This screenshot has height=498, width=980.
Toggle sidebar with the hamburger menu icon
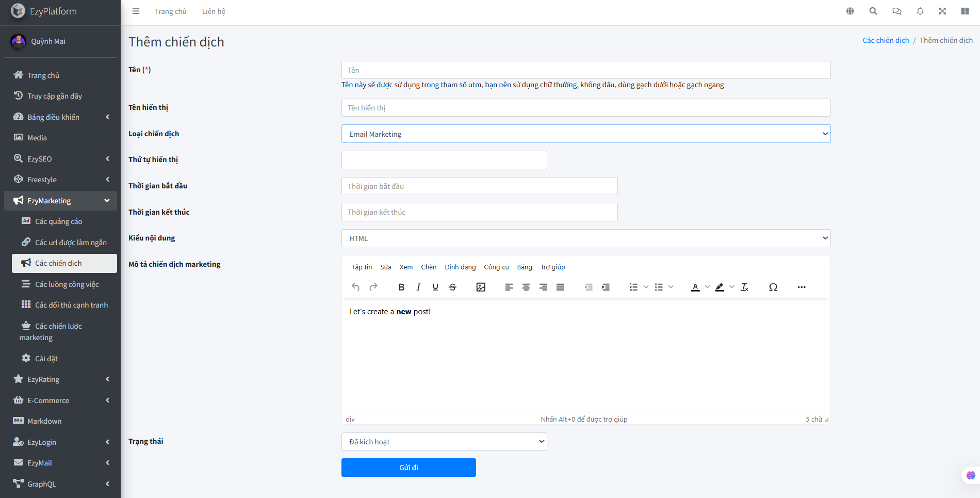pyautogui.click(x=136, y=11)
